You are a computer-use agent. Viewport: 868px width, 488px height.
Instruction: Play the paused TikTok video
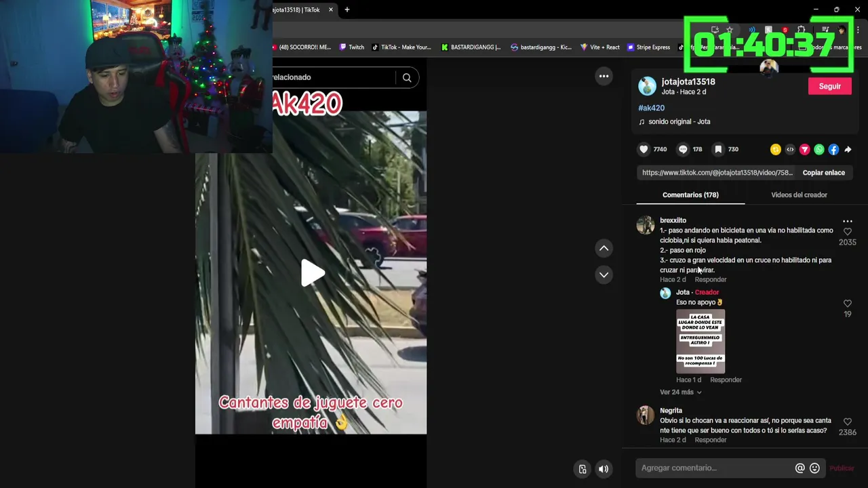click(x=313, y=272)
